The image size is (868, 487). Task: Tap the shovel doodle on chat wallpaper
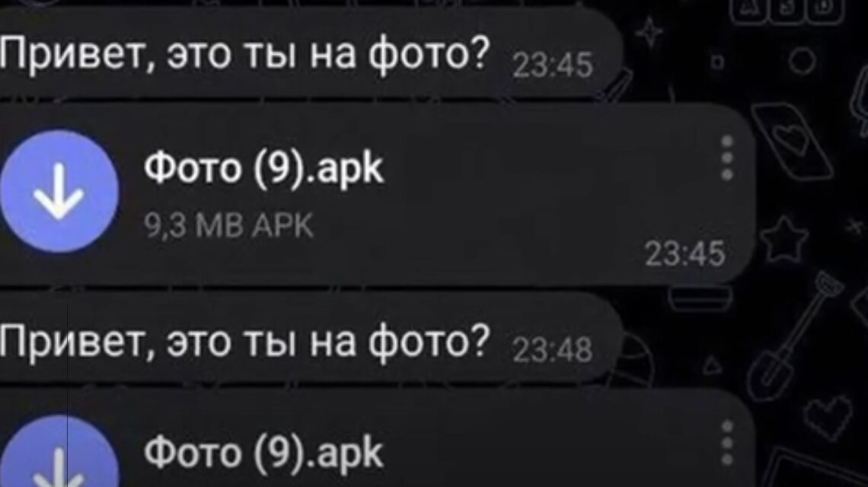pos(794,335)
